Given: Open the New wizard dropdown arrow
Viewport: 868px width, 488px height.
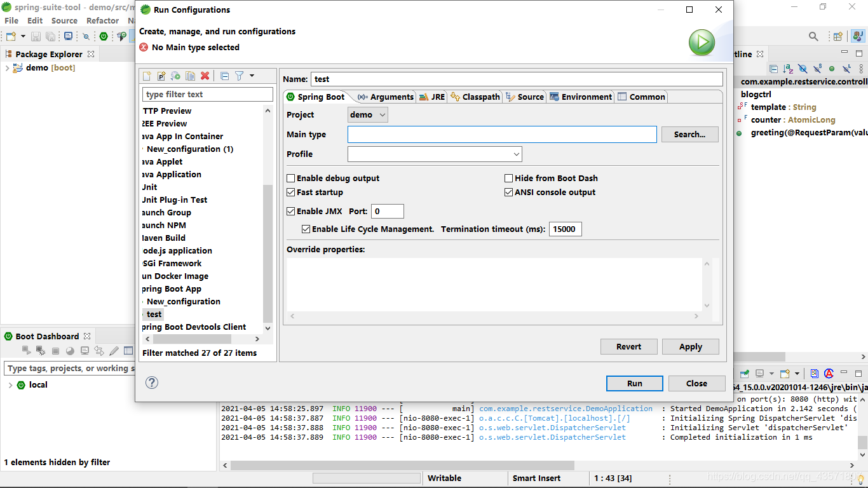Looking at the screenshot, I should (23, 36).
